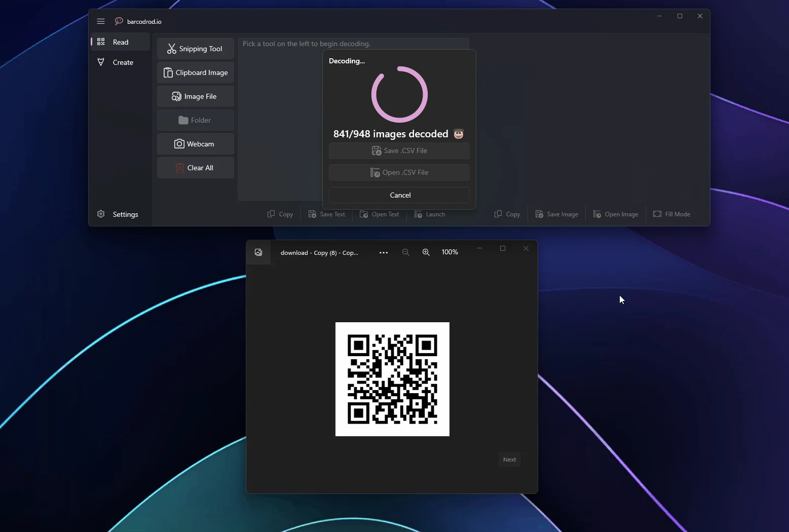Choose the Image File option

(x=196, y=96)
